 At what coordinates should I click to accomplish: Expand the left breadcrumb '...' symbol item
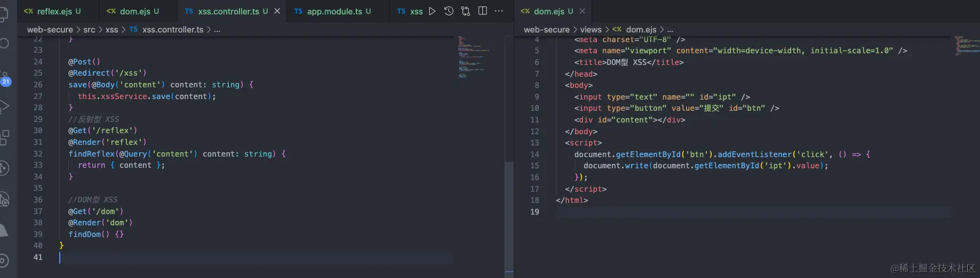(x=217, y=30)
